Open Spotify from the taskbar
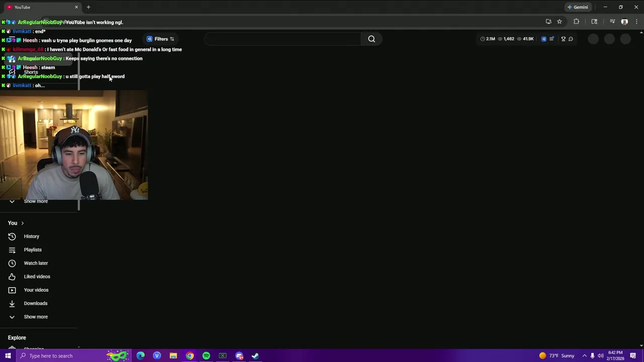 tap(206, 356)
